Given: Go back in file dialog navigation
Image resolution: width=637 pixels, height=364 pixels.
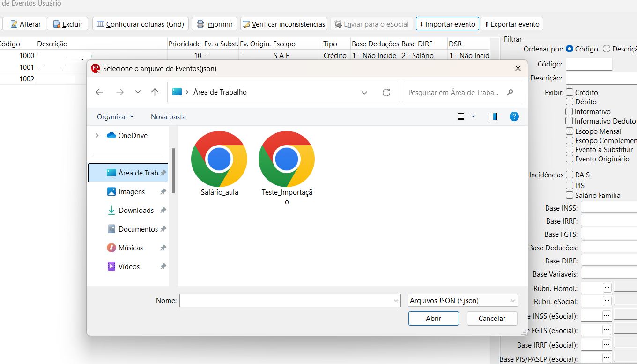Looking at the screenshot, I should pyautogui.click(x=99, y=92).
